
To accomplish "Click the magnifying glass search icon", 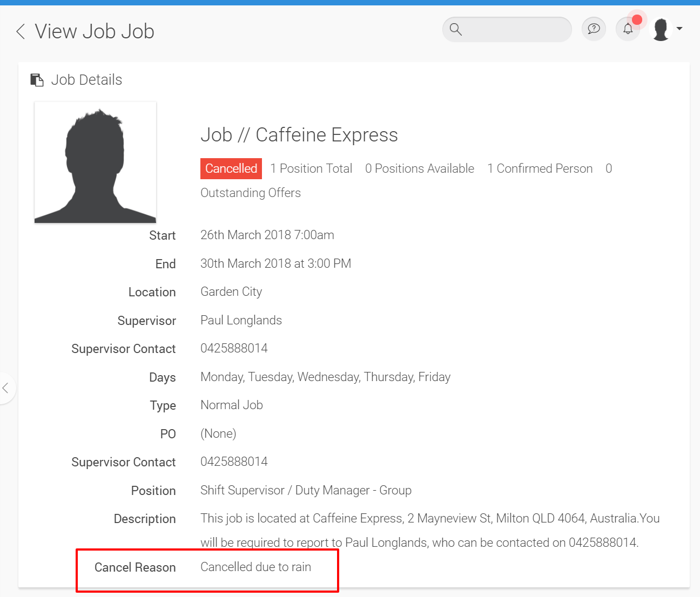I will click(456, 30).
